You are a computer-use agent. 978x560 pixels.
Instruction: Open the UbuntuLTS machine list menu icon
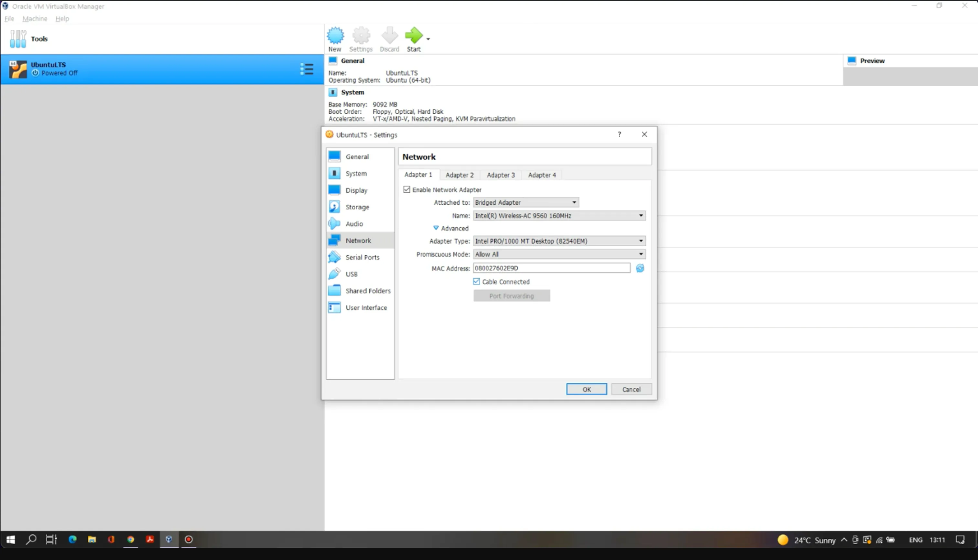point(307,69)
